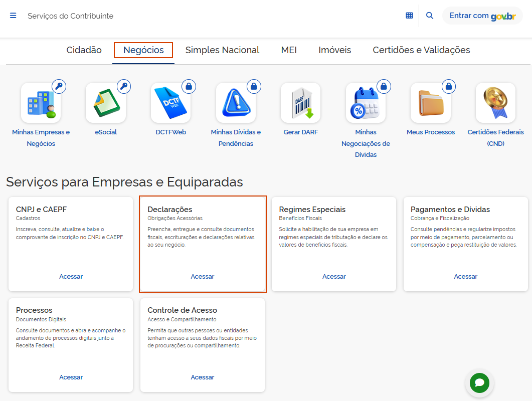This screenshot has width=532, height=401.
Task: Select the MEI tab
Action: (x=289, y=50)
